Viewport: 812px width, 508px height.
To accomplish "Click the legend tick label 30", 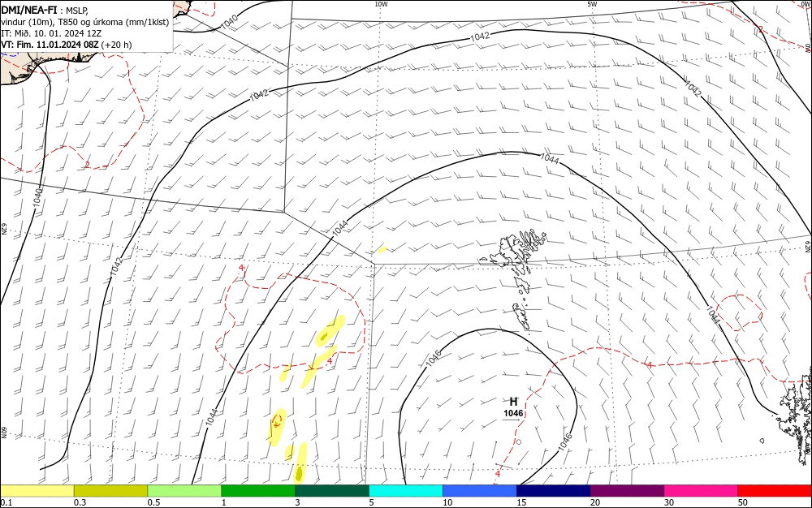I will click(669, 502).
